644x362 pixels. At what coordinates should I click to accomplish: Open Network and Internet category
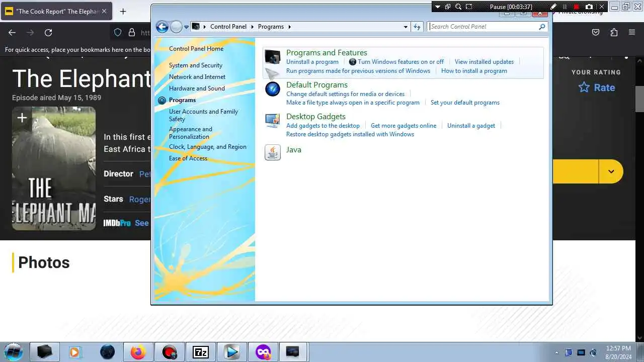(x=197, y=77)
